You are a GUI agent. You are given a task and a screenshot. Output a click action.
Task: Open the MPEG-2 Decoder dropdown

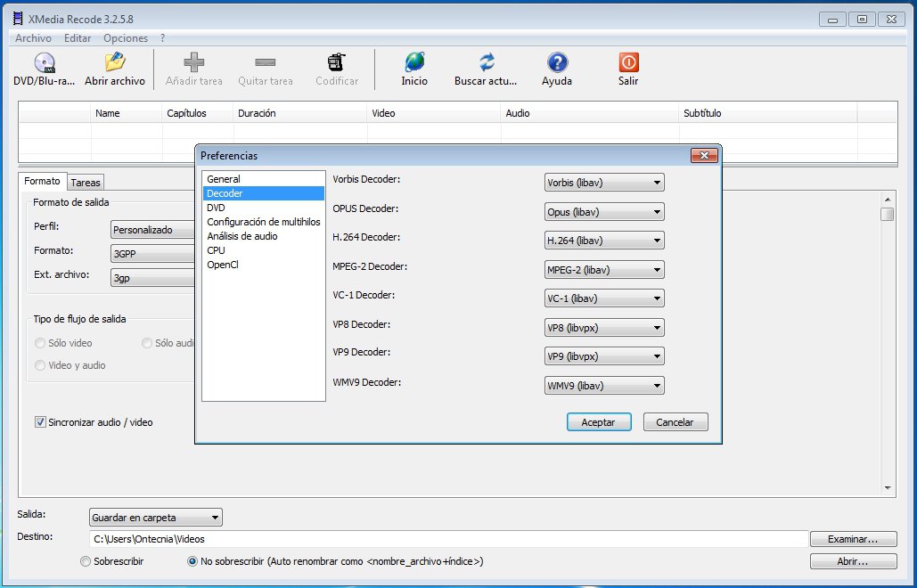(604, 269)
